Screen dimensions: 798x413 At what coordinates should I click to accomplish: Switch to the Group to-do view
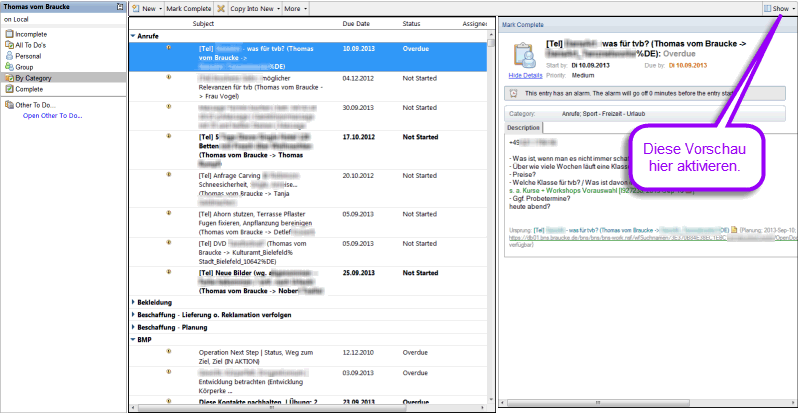tap(26, 67)
